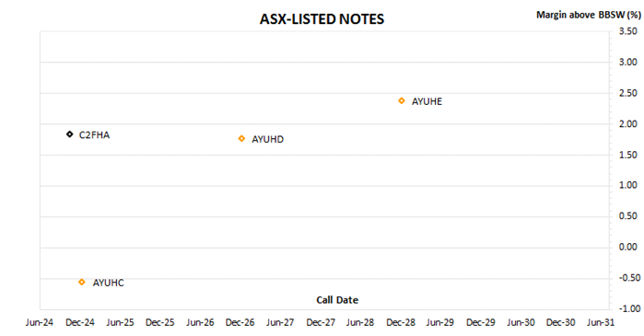Click the -1.00 value on the vertical axis
Viewport: 644px width, 336px height.
tap(627, 308)
